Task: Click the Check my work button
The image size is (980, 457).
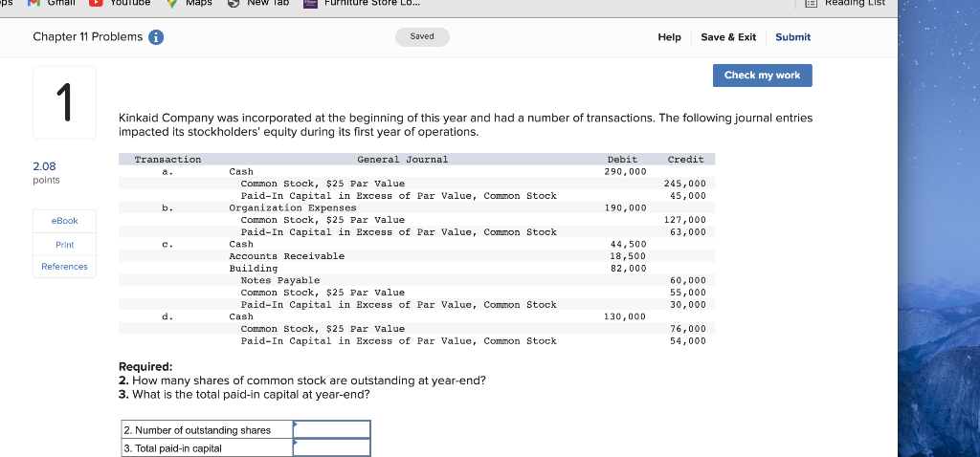Action: click(x=762, y=75)
